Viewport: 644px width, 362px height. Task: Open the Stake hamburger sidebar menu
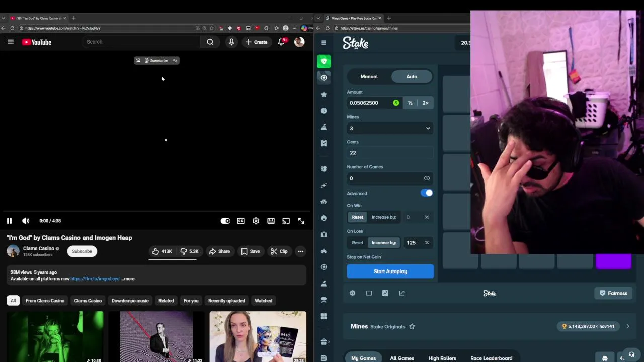pos(324,43)
